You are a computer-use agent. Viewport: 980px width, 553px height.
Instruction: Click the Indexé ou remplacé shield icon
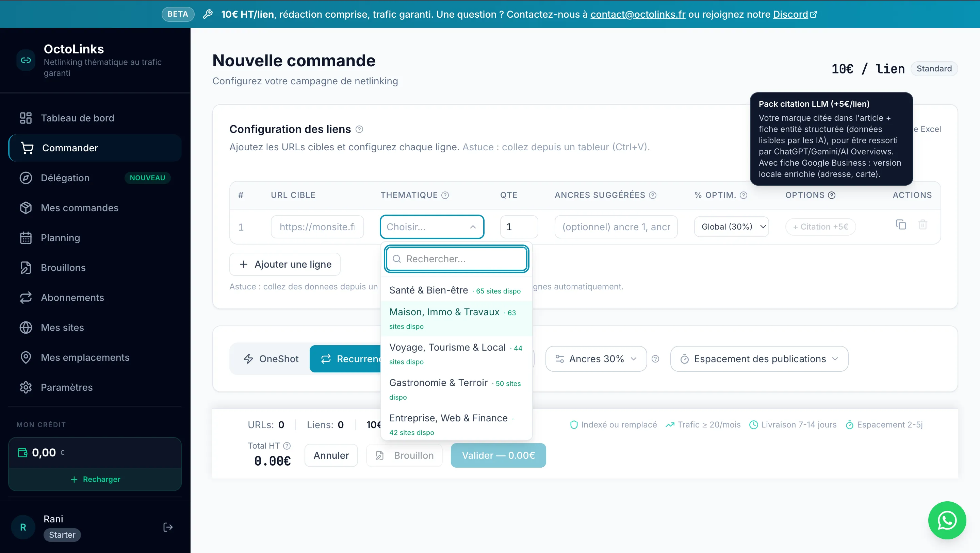coord(574,425)
